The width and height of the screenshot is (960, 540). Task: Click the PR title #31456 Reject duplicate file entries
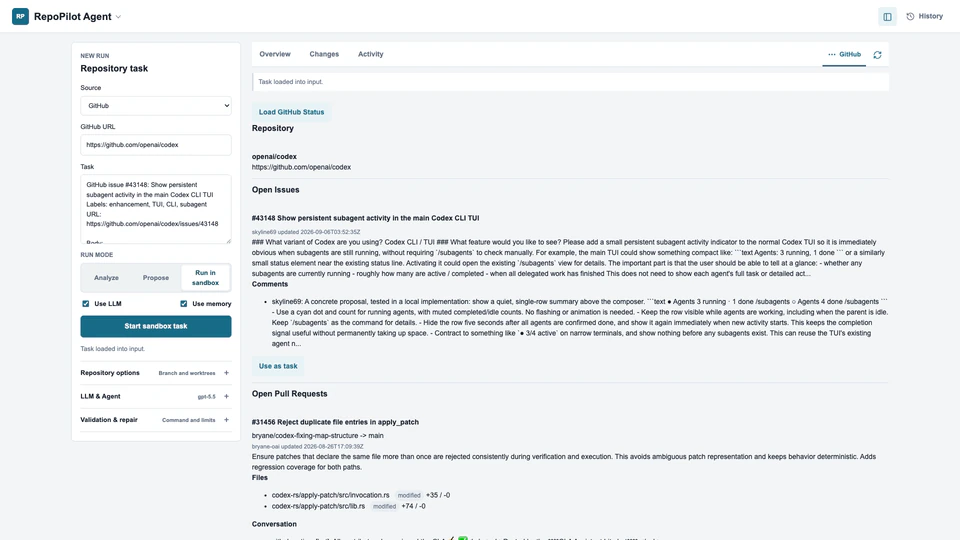(x=335, y=422)
